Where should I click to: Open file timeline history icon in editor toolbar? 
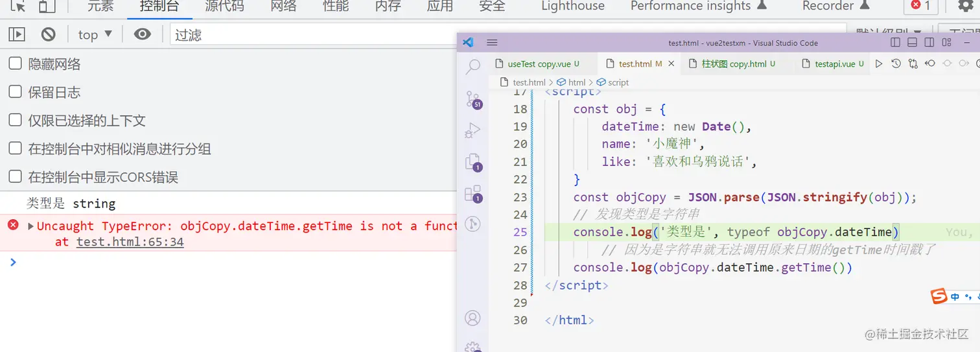coord(896,64)
